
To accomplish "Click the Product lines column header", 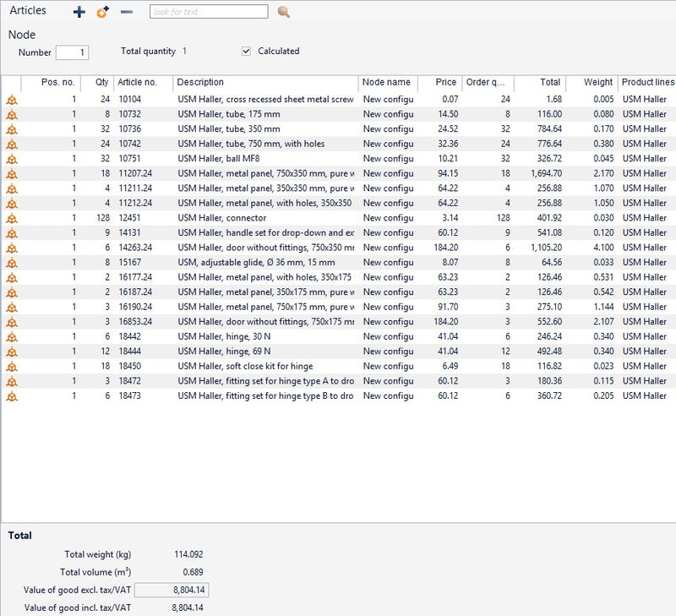I will tap(647, 82).
